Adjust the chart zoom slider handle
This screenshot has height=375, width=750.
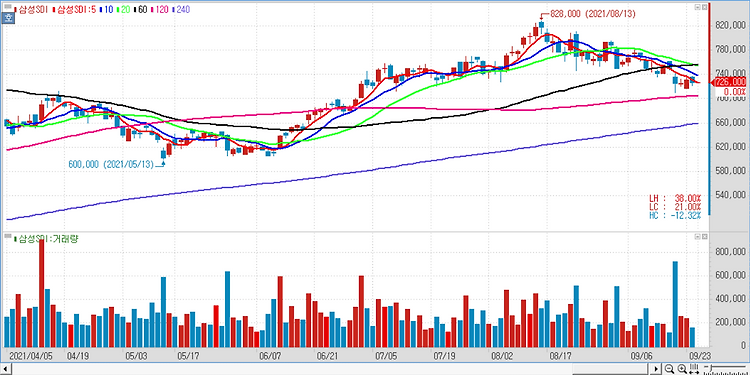pos(711,367)
